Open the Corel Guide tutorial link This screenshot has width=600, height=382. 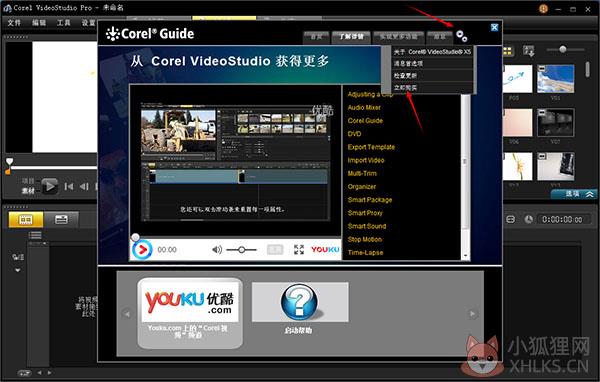point(365,121)
